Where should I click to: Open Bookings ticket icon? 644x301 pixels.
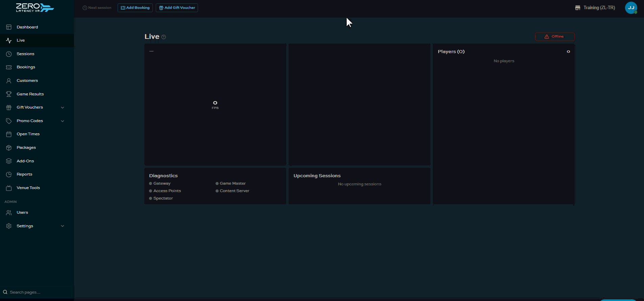(9, 67)
